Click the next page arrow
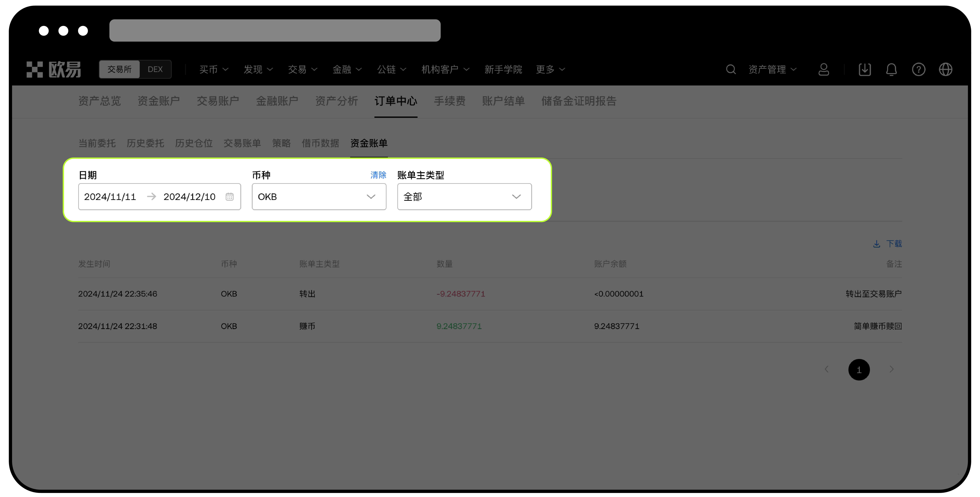The height and width of the screenshot is (497, 980). coord(892,369)
